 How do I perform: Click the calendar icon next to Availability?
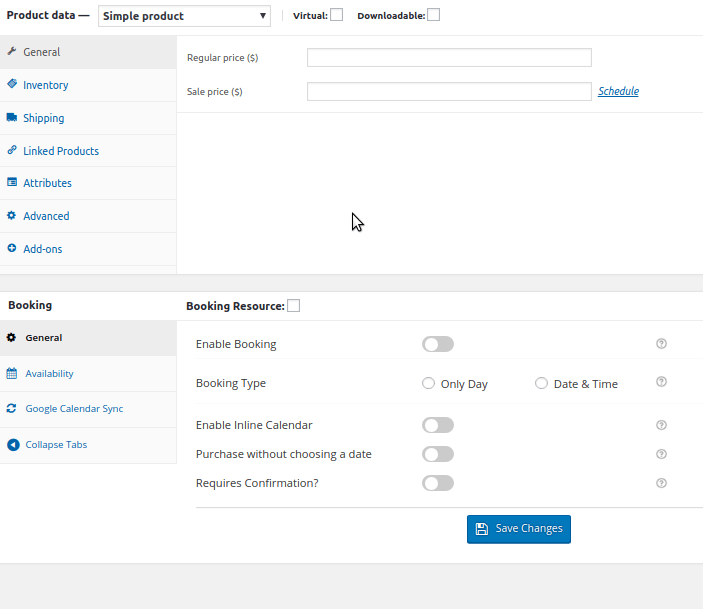coord(12,374)
